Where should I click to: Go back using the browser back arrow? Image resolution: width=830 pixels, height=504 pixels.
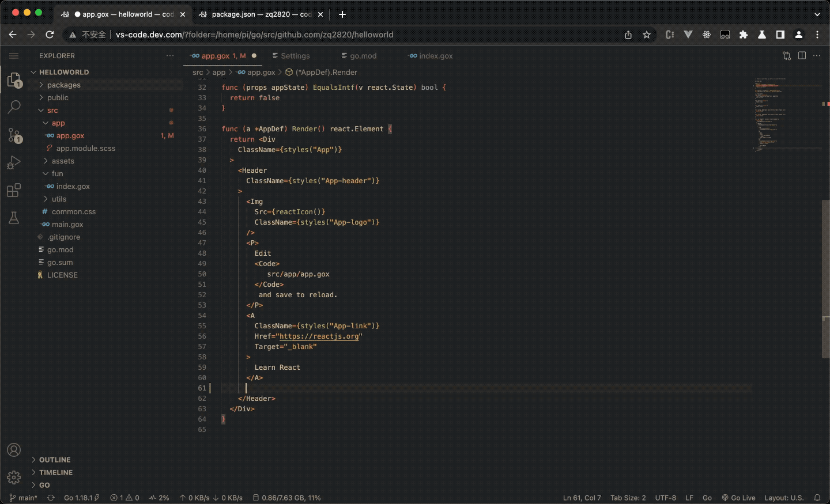[13, 35]
